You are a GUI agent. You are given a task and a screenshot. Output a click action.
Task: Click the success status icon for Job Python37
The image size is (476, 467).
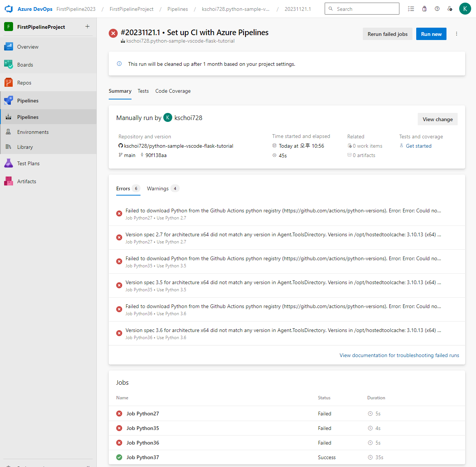[x=119, y=457]
